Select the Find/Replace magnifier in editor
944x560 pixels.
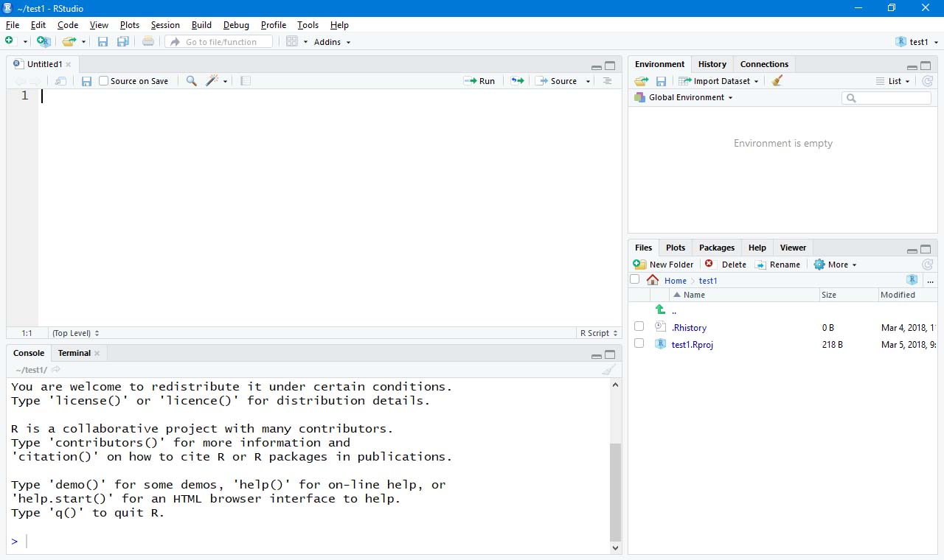pos(191,81)
